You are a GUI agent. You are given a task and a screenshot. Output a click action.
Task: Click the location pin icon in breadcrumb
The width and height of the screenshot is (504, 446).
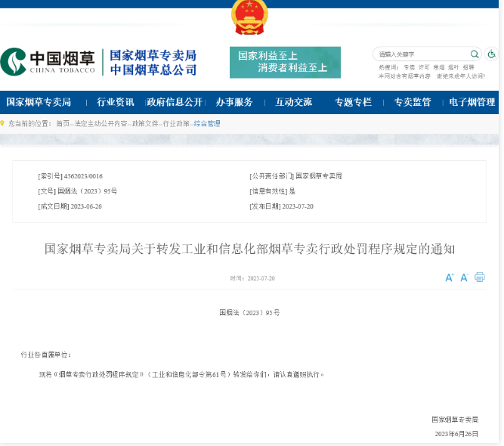[3, 123]
